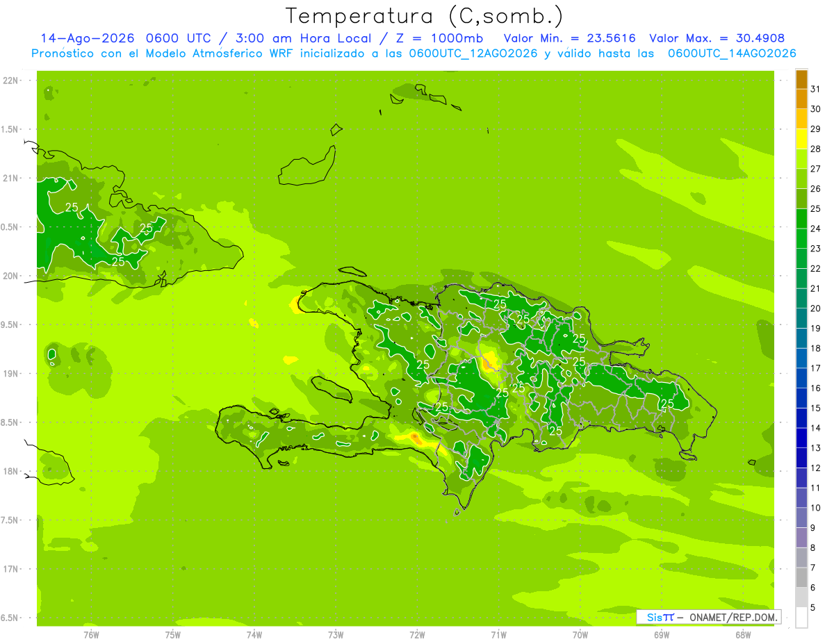Screen dimensions: 834x644
Task: Click the '70W' longitude axis label
Action: 580,634
